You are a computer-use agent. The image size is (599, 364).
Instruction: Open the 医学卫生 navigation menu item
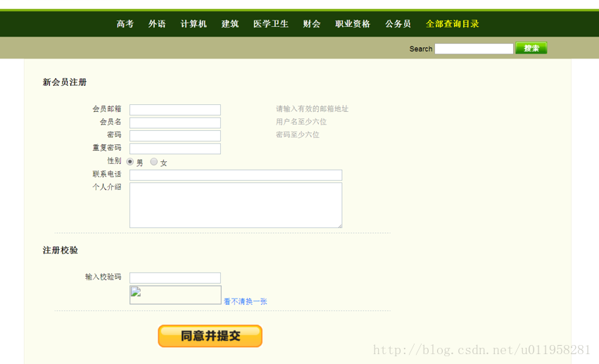click(271, 24)
